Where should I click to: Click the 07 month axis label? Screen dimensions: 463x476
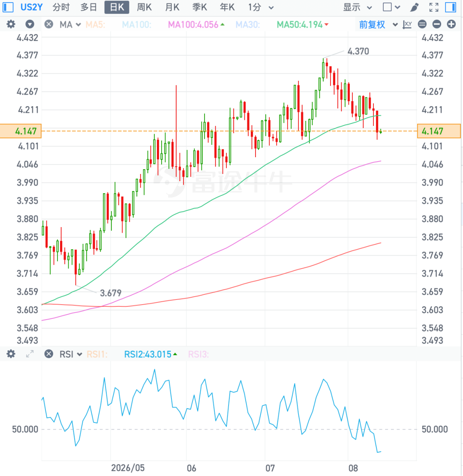tap(270, 468)
